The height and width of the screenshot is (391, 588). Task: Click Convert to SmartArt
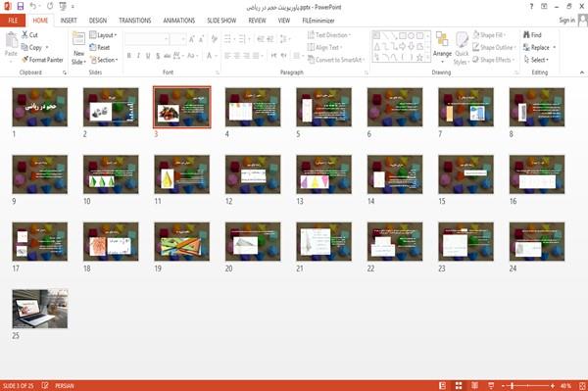336,60
